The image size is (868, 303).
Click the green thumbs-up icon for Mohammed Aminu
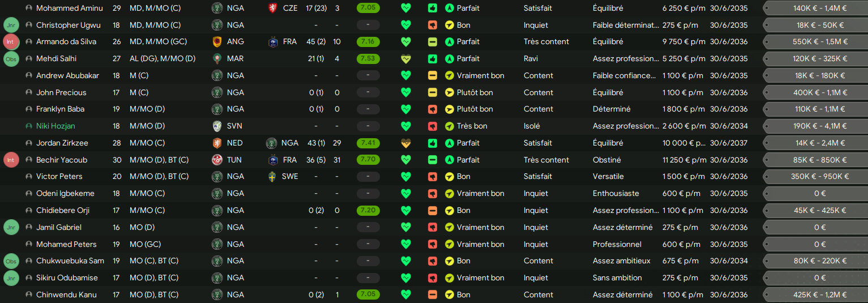pos(433,8)
